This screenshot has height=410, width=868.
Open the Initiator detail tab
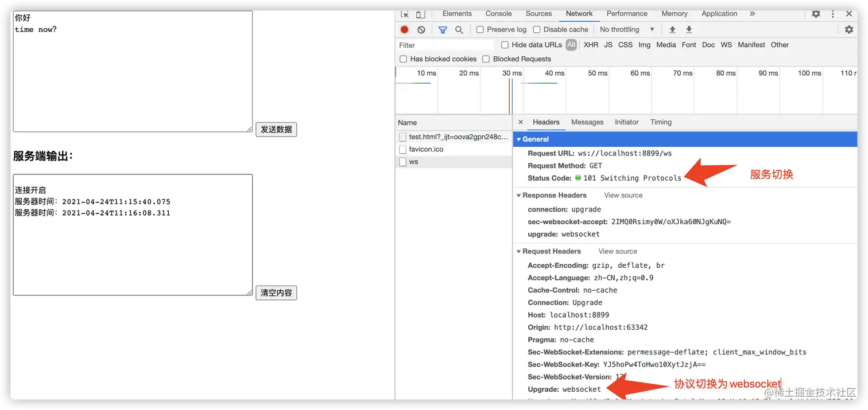[627, 122]
